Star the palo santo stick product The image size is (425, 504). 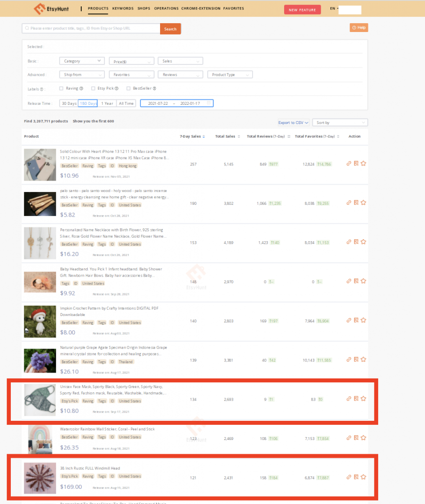point(363,202)
